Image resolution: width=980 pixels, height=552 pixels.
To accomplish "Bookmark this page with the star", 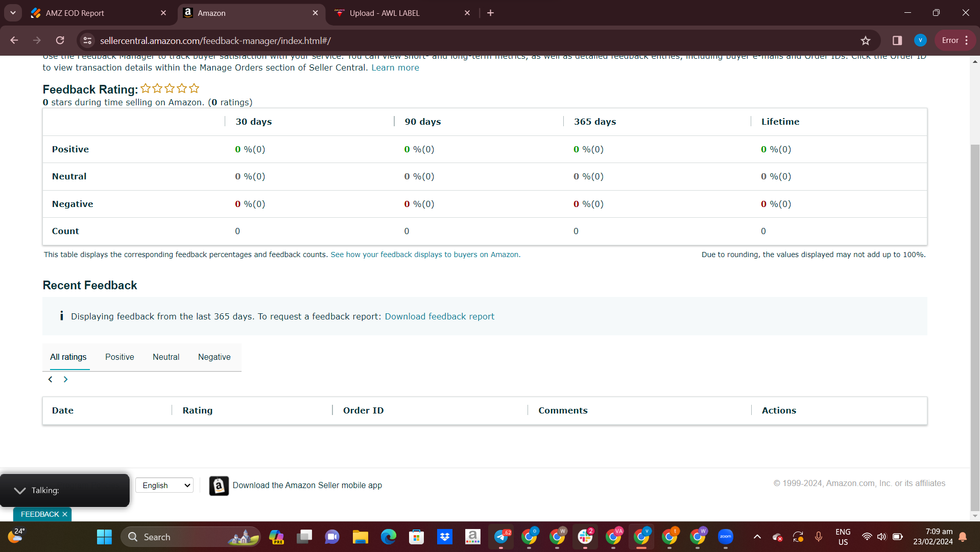I will 866,40.
